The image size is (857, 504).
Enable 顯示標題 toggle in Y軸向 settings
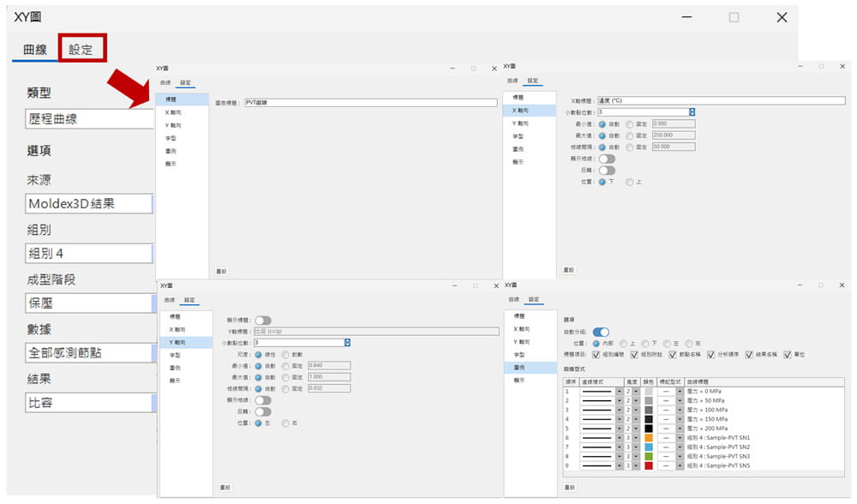[263, 321]
